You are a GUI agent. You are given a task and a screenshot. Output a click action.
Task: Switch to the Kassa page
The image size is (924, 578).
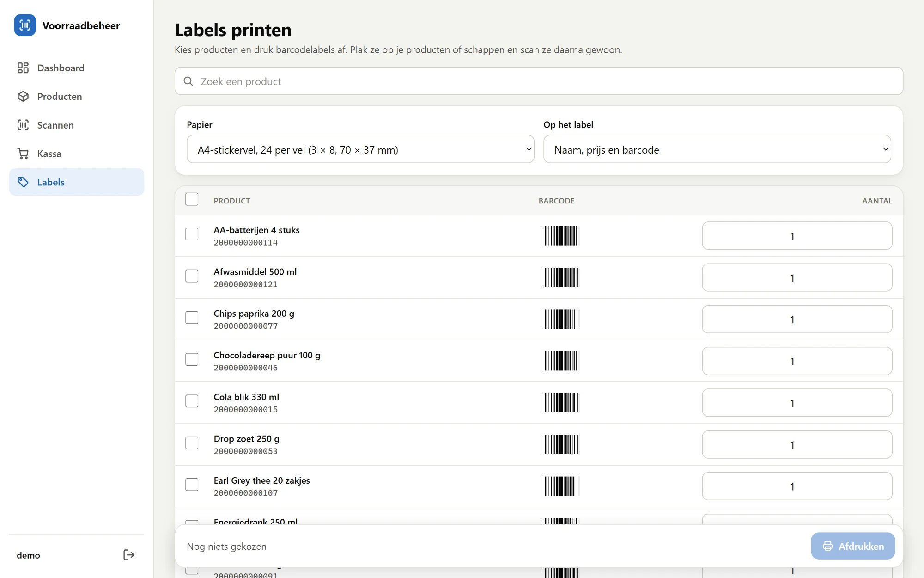pos(77,154)
